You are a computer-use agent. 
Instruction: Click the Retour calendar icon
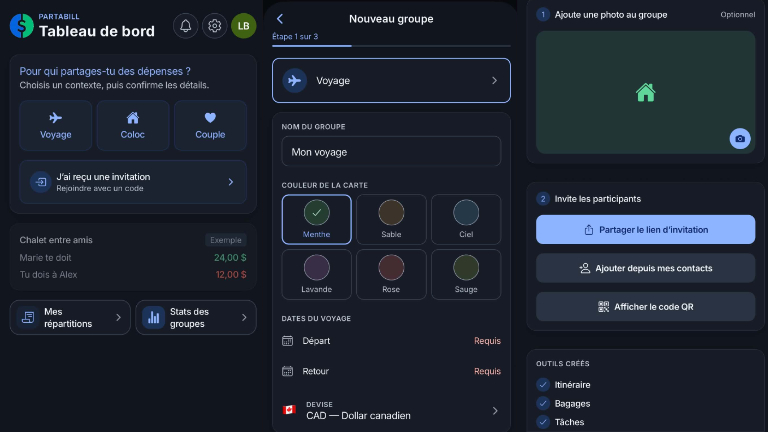(288, 371)
